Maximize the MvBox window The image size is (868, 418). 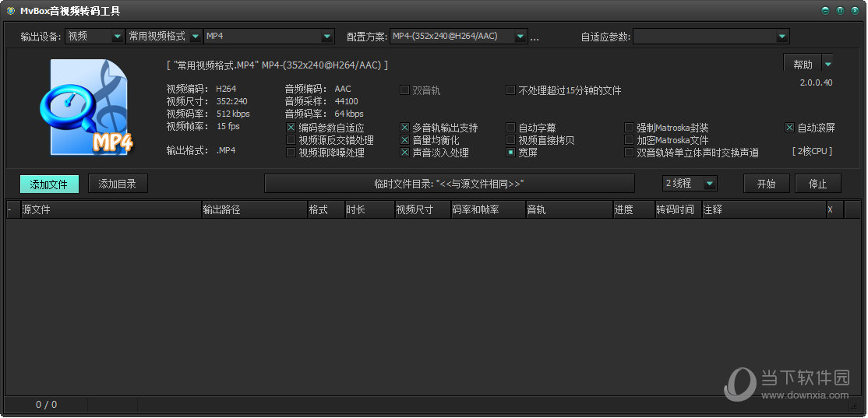(x=840, y=10)
